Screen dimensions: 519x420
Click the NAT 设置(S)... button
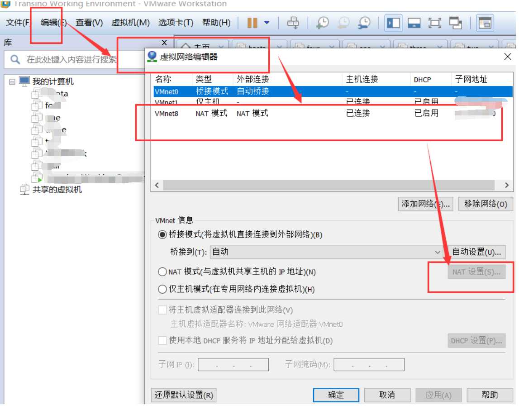click(x=476, y=272)
